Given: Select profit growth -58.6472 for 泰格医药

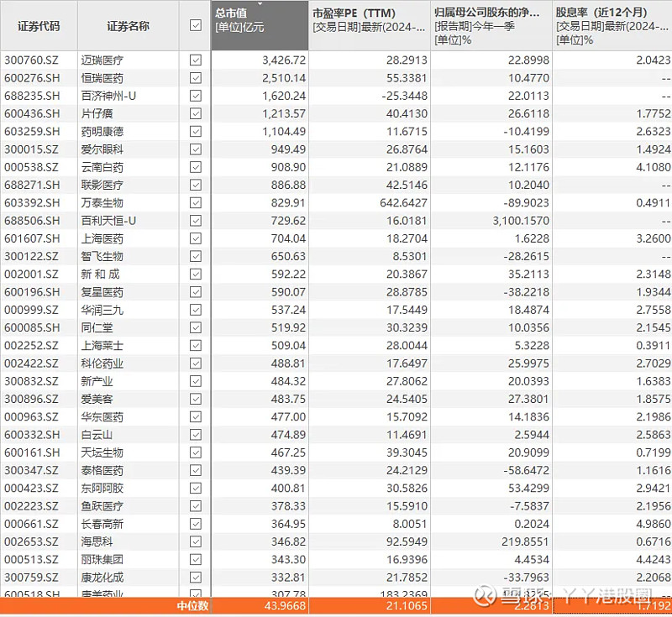Looking at the screenshot, I should click(527, 471).
